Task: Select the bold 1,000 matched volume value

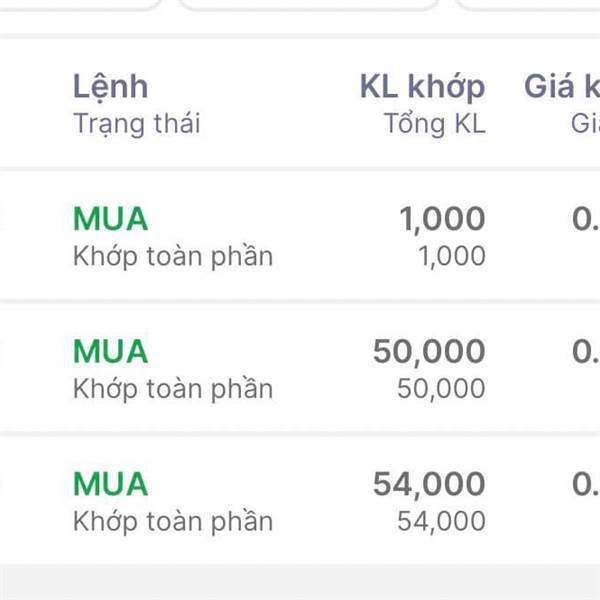Action: click(442, 219)
